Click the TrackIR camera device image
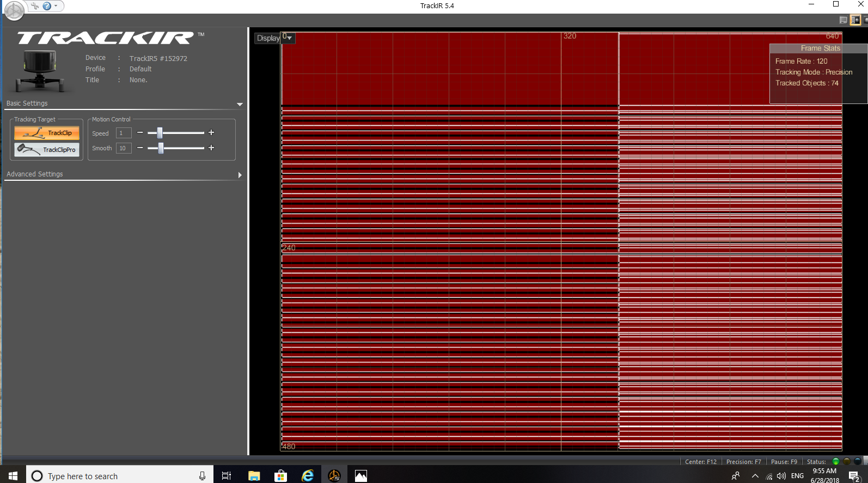 click(x=40, y=70)
